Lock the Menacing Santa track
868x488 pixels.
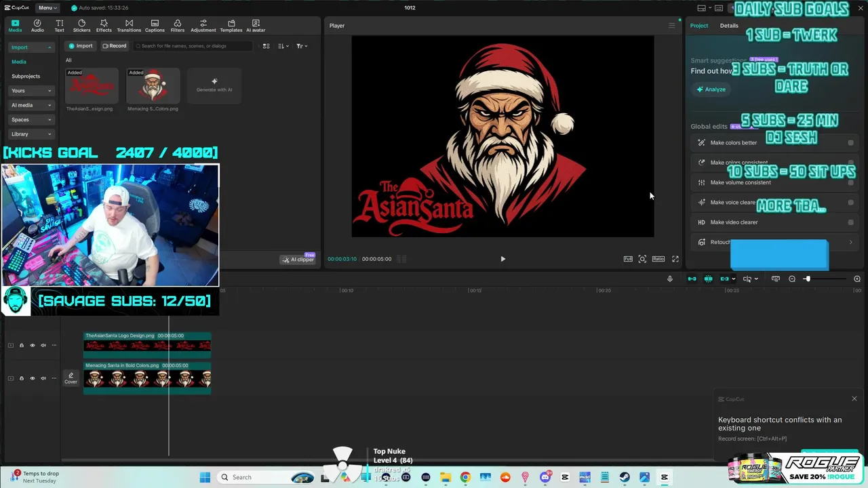22,378
